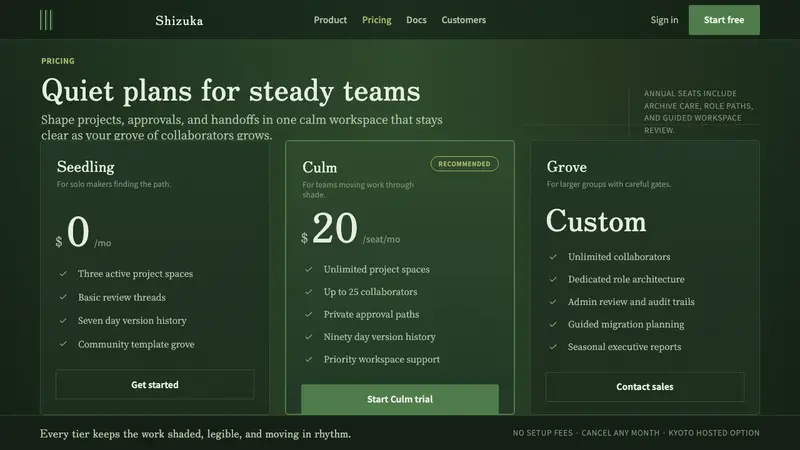Click 'Admin review and audit trails' text

[631, 302]
